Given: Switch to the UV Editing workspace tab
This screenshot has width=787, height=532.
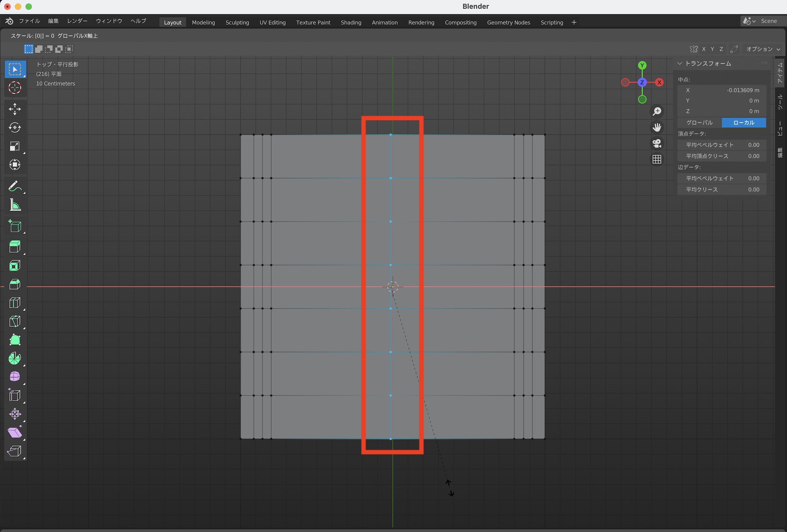Looking at the screenshot, I should (272, 22).
